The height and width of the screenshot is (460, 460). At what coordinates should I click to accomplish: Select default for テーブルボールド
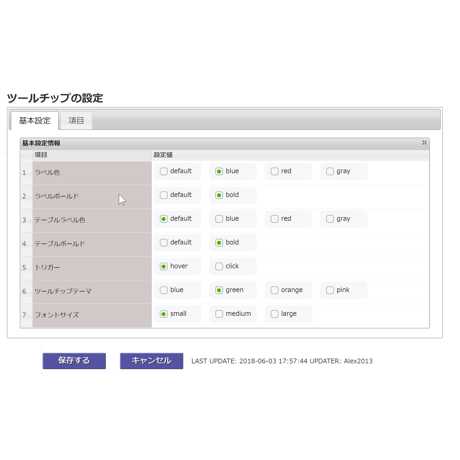(163, 243)
